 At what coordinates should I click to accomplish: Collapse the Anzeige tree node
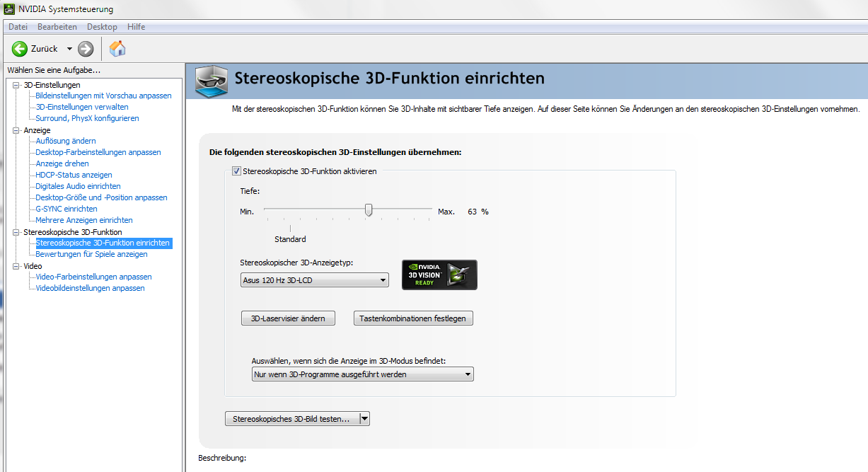[18, 130]
